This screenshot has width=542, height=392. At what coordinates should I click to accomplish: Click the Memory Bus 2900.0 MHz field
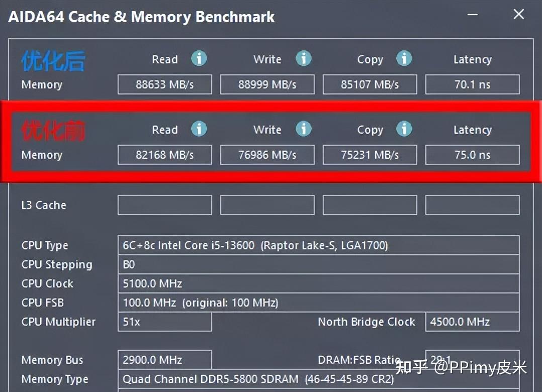165,360
